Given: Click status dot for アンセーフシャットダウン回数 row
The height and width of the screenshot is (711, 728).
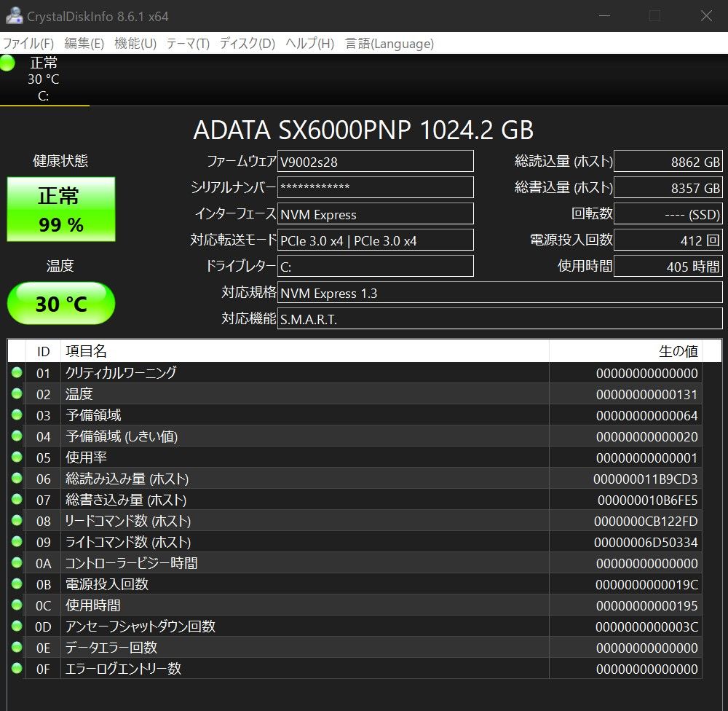Looking at the screenshot, I should 17,626.
